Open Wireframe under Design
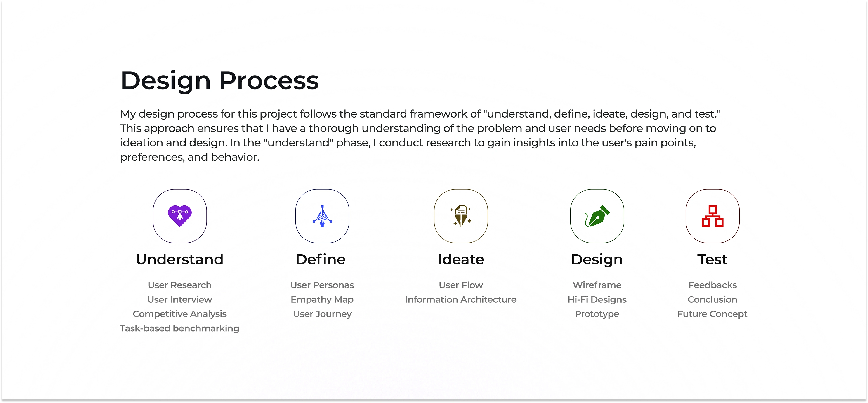868x403 pixels. pos(597,285)
